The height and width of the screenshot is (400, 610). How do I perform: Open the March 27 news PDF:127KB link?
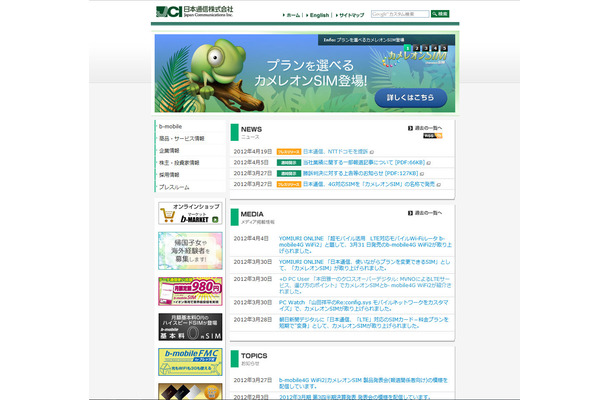[361, 173]
